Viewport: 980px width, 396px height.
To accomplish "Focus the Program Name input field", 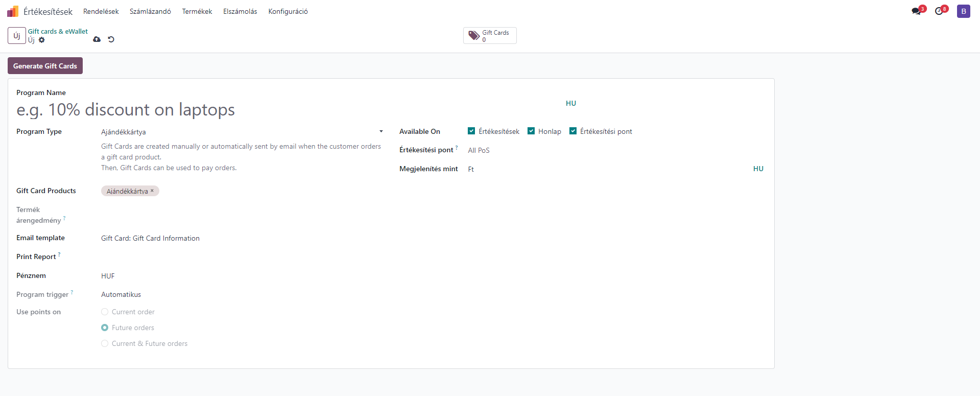I will (x=289, y=110).
